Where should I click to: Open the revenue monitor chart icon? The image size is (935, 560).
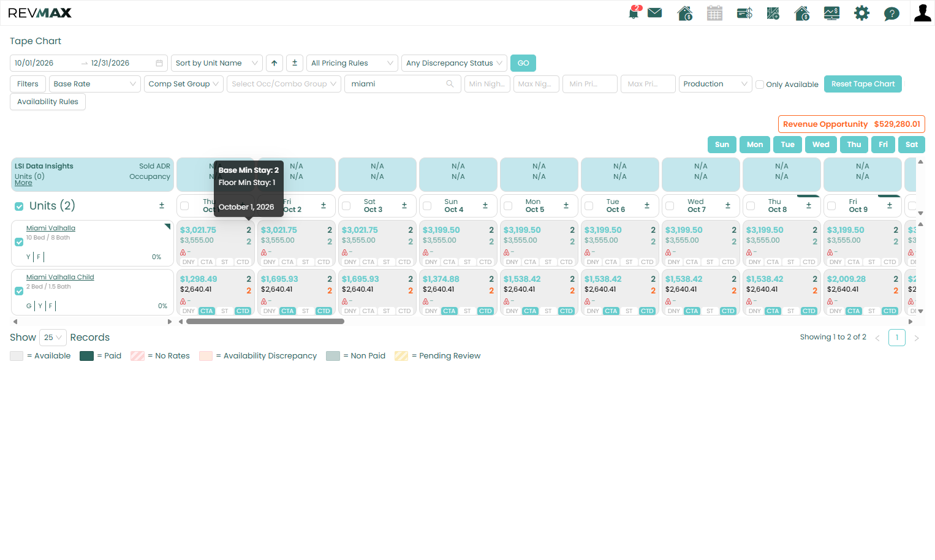pos(831,13)
